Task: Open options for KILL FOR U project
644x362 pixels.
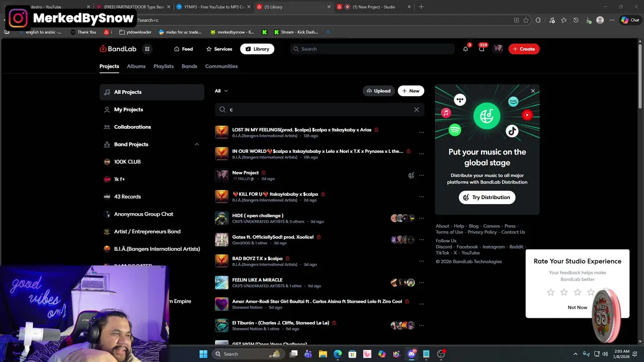Action: [x=422, y=197]
